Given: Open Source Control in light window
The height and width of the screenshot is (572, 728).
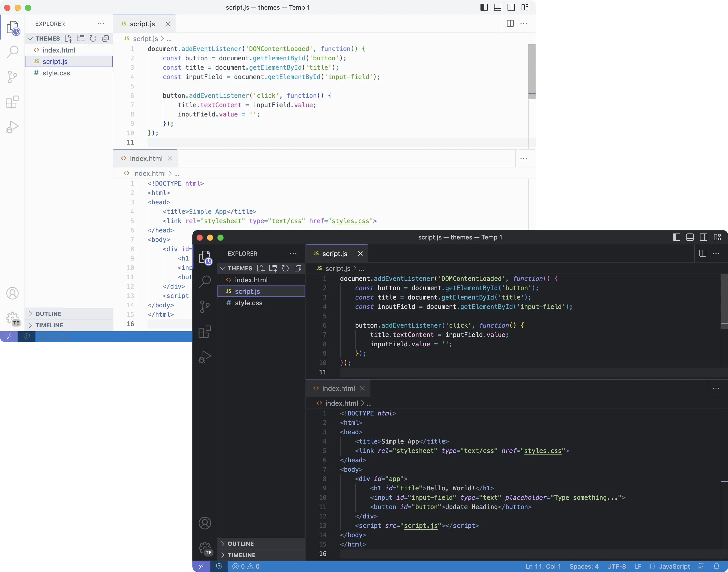Looking at the screenshot, I should [12, 77].
